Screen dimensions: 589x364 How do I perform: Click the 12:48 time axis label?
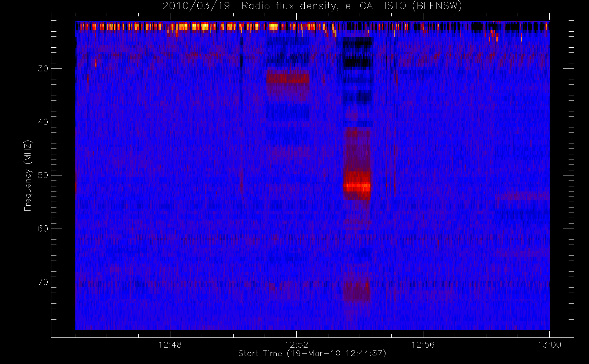170,345
